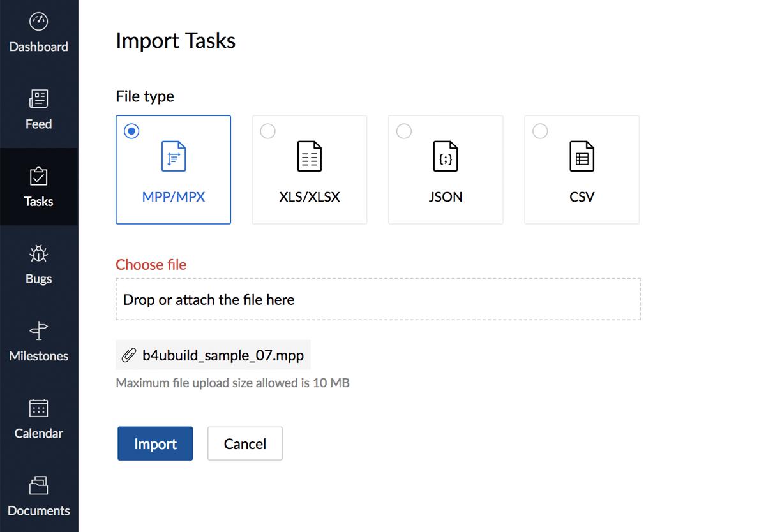Go to the Milestones signpost icon
Screen dimensions: 766x532
point(39,331)
